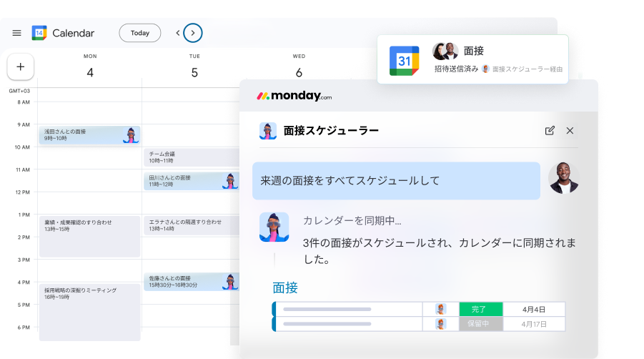Click the 面接スケジューラー agent avatar in header
The width and height of the screenshot is (644, 359).
coord(268,131)
